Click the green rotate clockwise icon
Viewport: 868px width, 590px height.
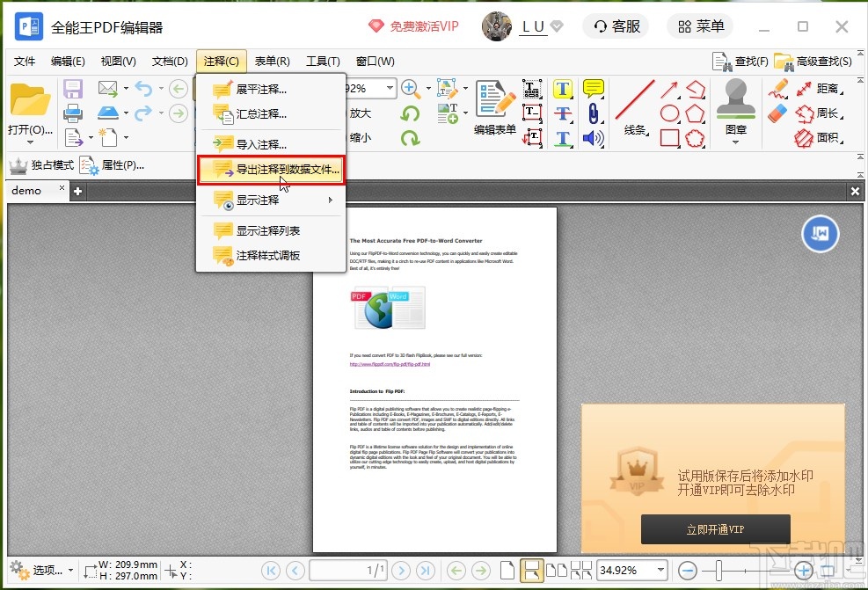point(410,138)
